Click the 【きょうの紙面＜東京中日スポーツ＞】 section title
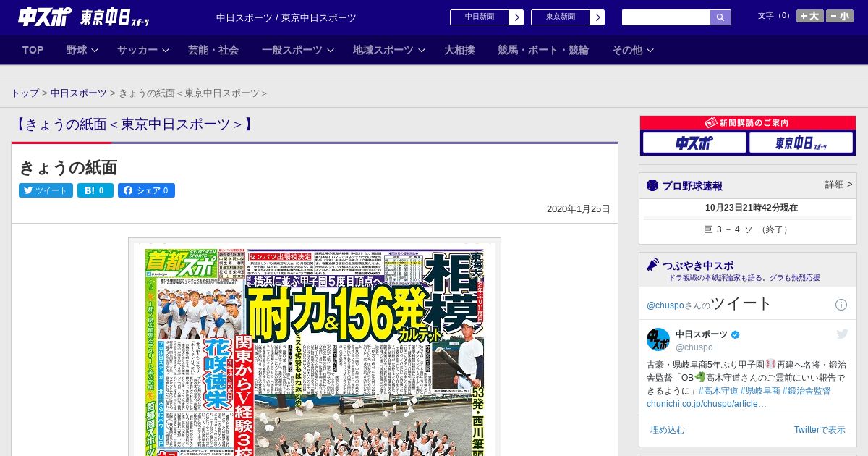This screenshot has width=868, height=456. (x=134, y=124)
